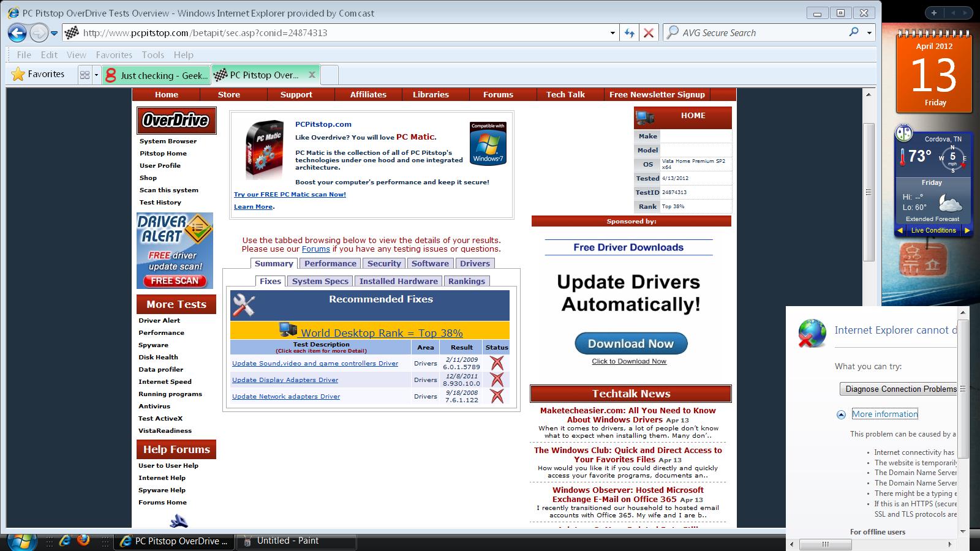Collapse the More information expander
980x551 pixels.
click(841, 414)
